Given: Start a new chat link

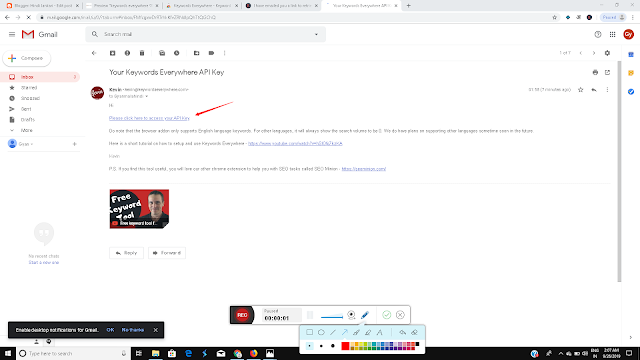Looking at the screenshot, I should click(44, 262).
